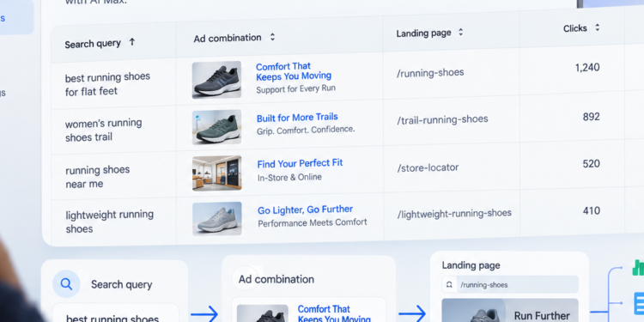The height and width of the screenshot is (322, 644).
Task: Click 'Grip. Comfort. Confidence.' description
Action: tap(306, 131)
